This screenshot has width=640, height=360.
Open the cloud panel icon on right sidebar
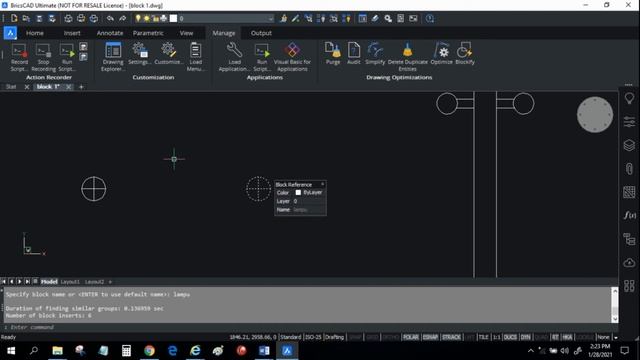tap(629, 262)
